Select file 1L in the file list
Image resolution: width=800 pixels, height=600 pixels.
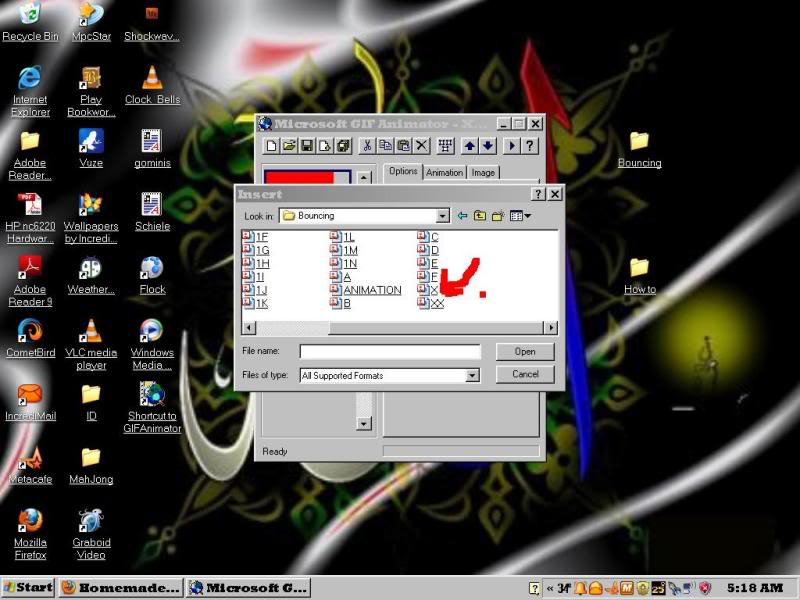(342, 237)
